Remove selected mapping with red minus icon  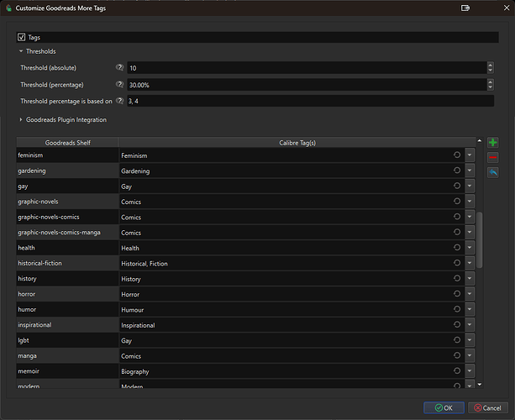pos(492,158)
